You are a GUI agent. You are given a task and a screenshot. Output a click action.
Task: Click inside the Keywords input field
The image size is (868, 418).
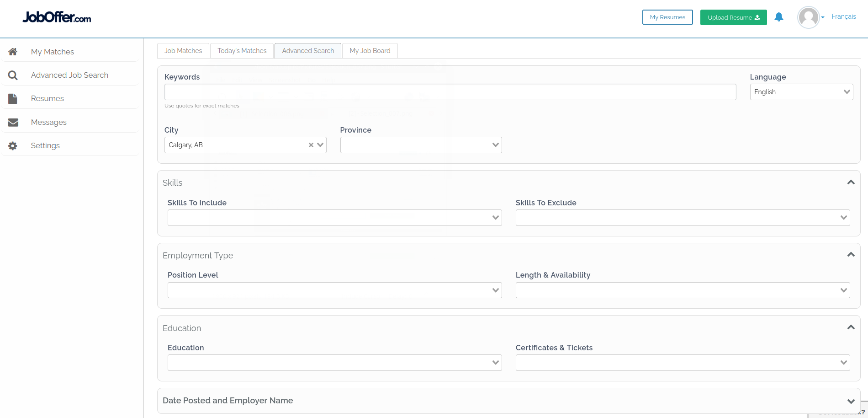(x=450, y=91)
